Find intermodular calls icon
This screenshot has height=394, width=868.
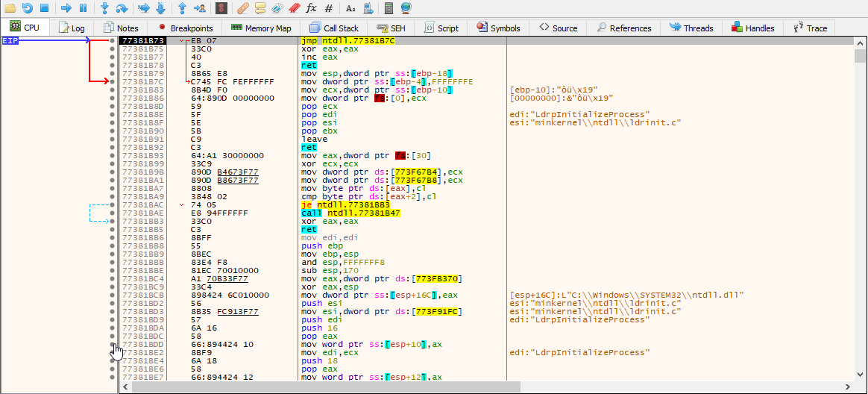click(368, 7)
